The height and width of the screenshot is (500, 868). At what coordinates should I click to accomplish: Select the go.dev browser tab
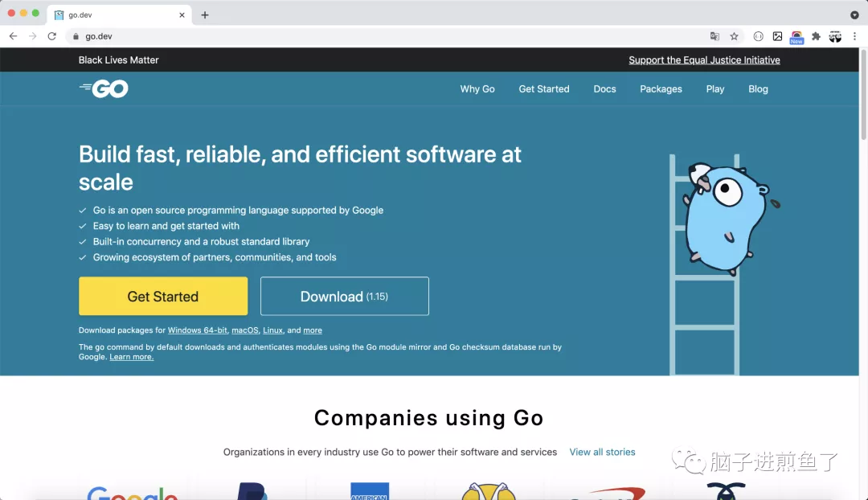coord(119,15)
